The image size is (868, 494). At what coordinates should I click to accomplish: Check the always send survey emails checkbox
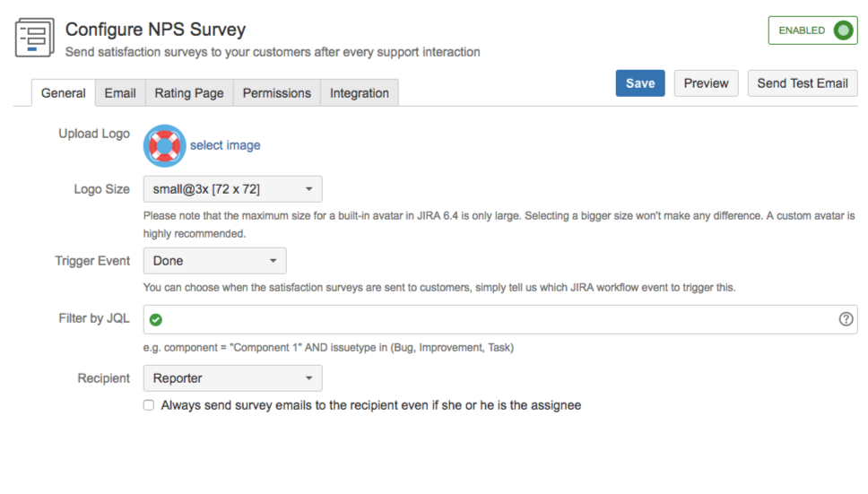click(149, 405)
